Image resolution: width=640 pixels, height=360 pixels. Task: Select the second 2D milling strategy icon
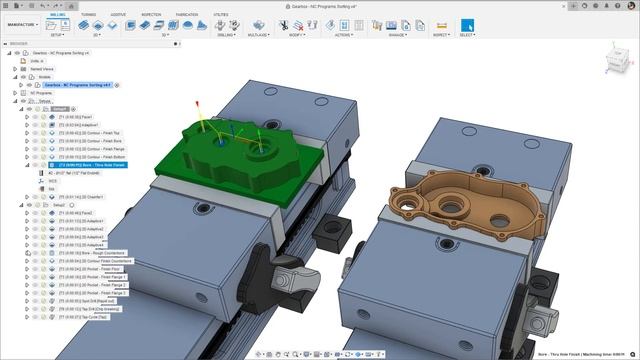coord(98,25)
